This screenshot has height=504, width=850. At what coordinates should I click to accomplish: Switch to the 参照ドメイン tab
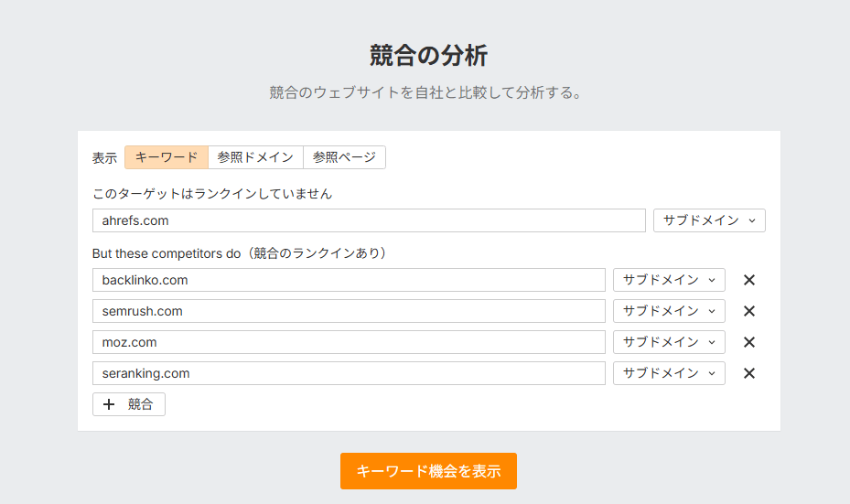tap(255, 157)
